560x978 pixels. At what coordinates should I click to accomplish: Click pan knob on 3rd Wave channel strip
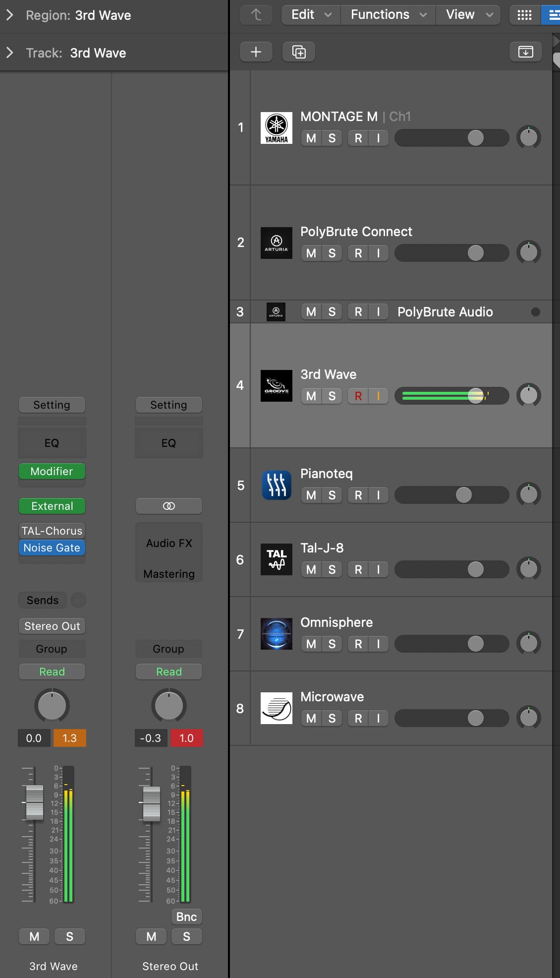[x=52, y=706]
